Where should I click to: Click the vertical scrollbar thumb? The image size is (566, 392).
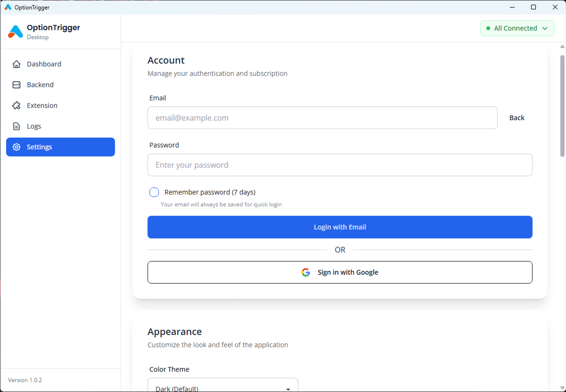(562, 106)
